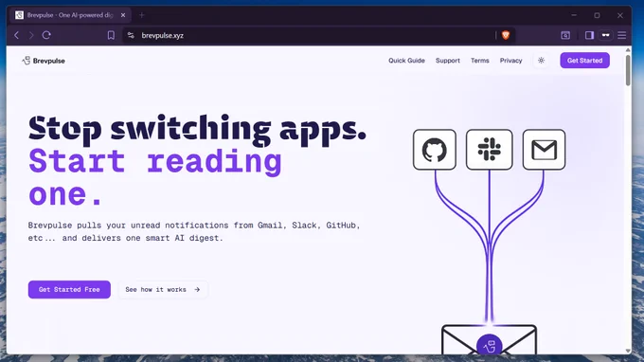This screenshot has height=362, width=644.
Task: Click the picture-in-picture toolbar icon left of sidebar icon
Action: pos(565,35)
